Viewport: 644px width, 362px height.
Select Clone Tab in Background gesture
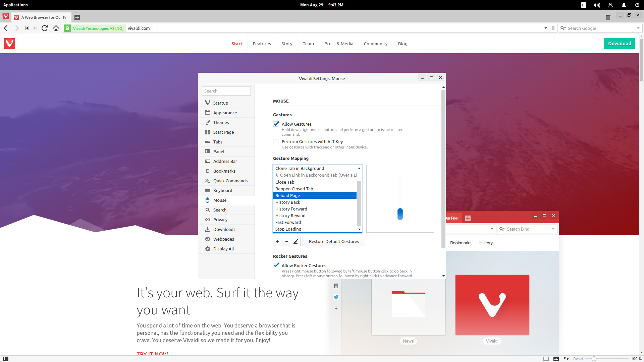(x=315, y=168)
